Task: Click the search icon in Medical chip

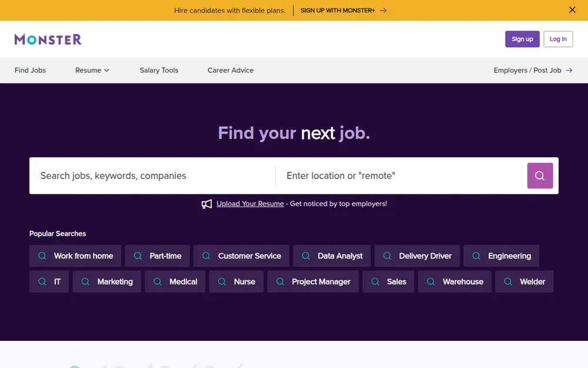Action: 158,281
